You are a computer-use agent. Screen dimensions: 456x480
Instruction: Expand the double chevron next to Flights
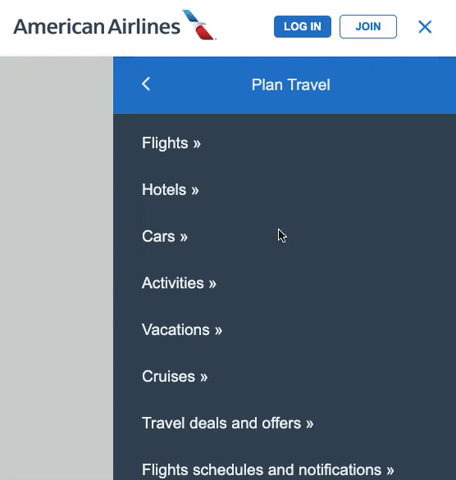coord(197,144)
